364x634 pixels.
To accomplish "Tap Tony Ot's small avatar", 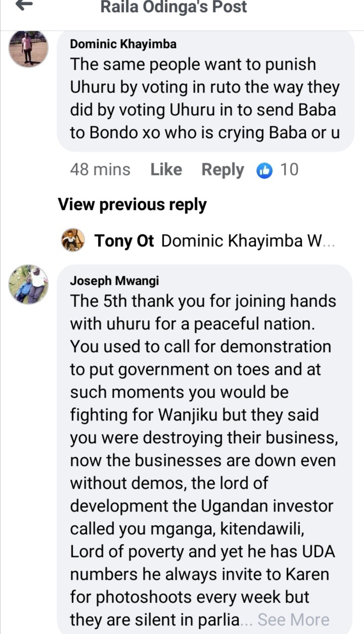I will 73,240.
